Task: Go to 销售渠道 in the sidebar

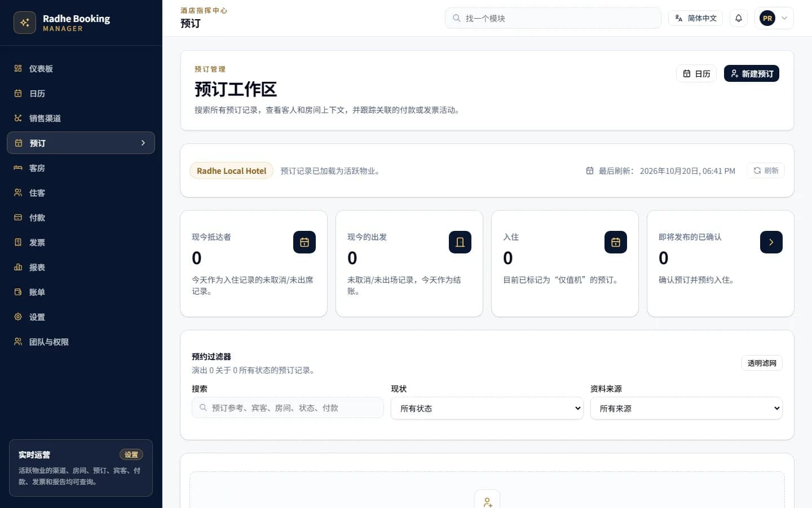Action: (x=81, y=119)
